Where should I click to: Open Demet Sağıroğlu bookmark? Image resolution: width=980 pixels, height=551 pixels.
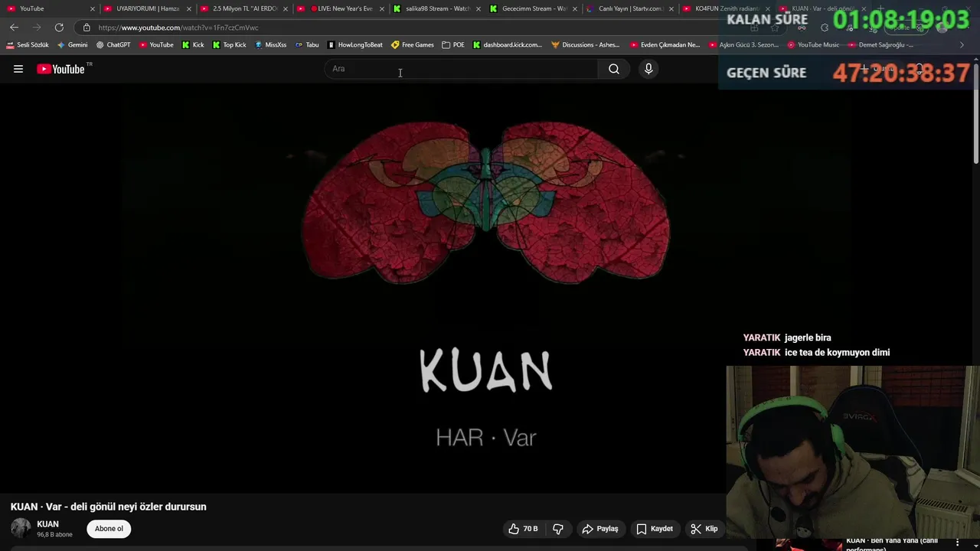click(880, 45)
